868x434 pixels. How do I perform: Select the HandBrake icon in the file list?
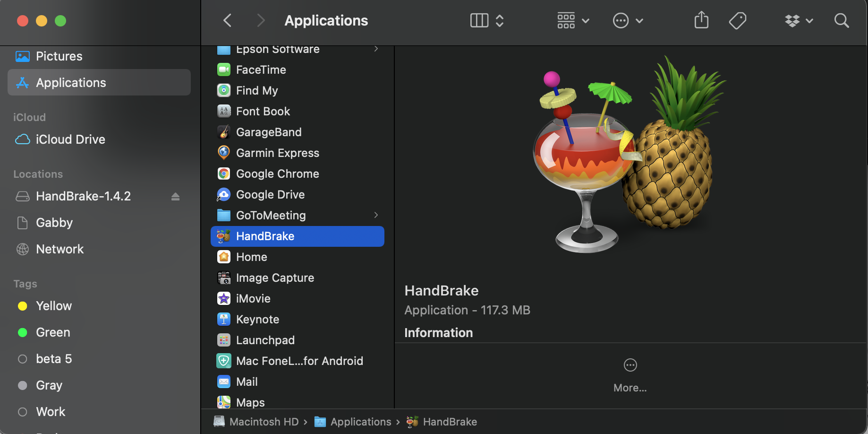223,236
